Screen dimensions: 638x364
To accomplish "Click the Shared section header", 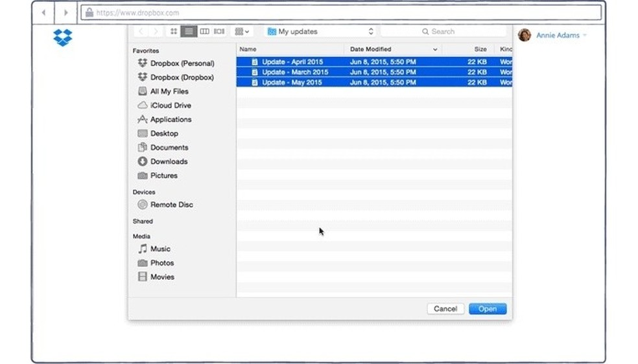I will [143, 222].
